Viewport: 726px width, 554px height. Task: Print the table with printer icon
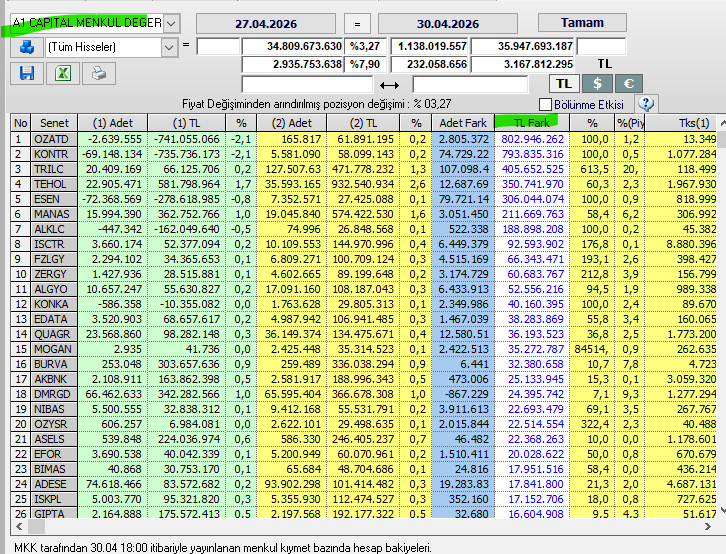[x=99, y=74]
